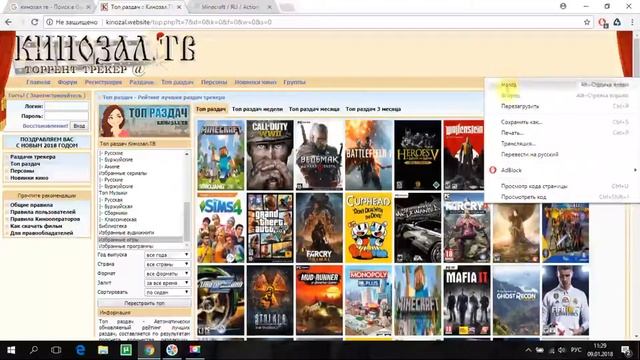Choose 'Перезагрузить' in the context menu
Image resolution: width=640 pixels, height=360 pixels.
click(562, 106)
